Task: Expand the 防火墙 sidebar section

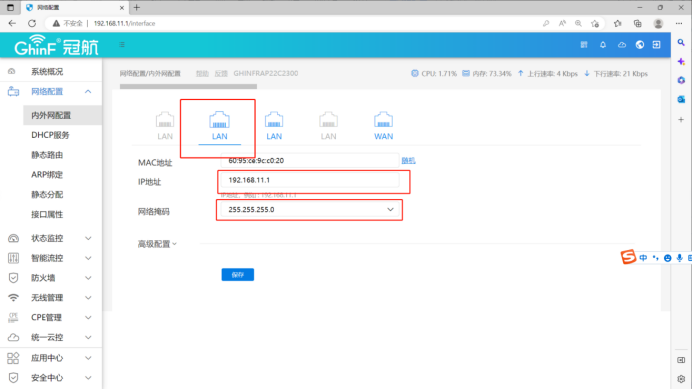Action: point(88,278)
